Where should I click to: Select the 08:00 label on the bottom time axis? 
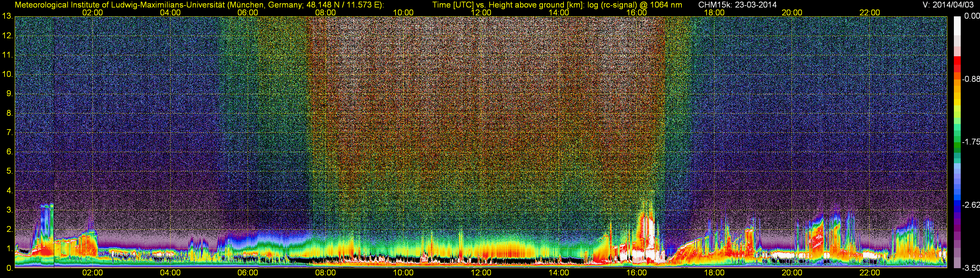(326, 273)
